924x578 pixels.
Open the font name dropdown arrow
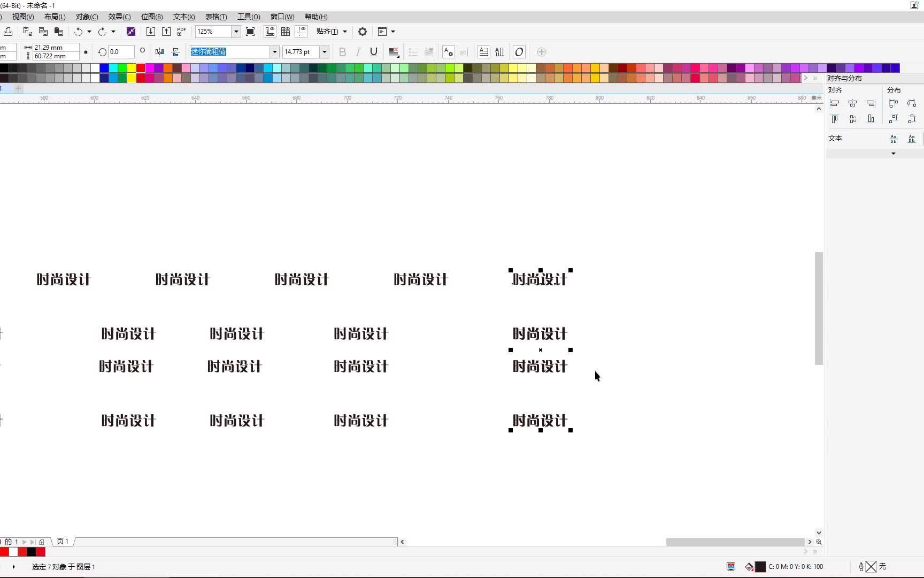pyautogui.click(x=274, y=52)
